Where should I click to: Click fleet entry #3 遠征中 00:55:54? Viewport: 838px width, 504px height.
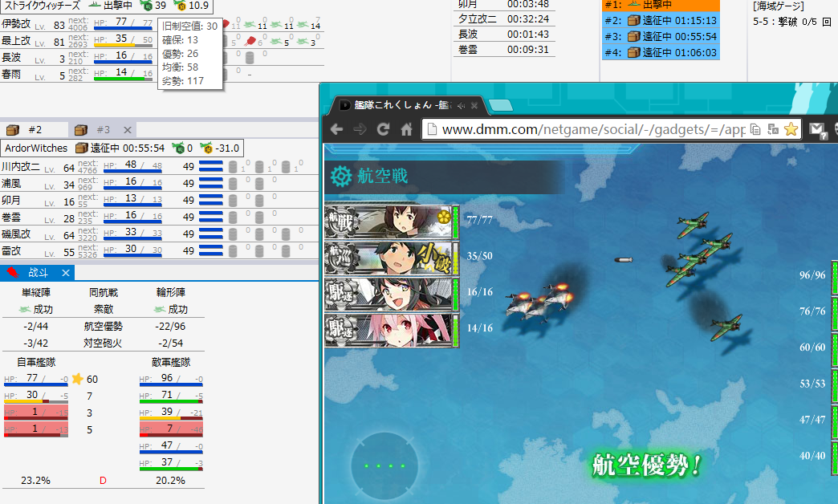[661, 37]
